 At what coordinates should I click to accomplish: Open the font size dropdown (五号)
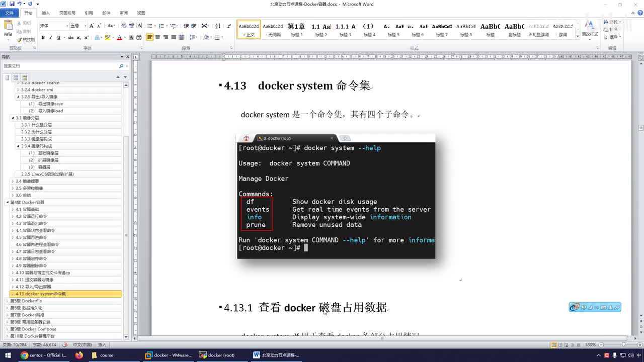(86, 26)
